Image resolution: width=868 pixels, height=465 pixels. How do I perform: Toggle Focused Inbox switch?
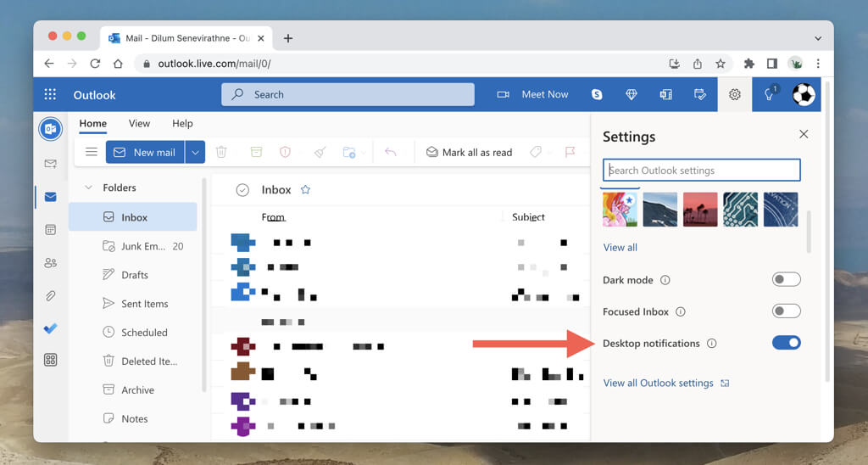tap(786, 311)
